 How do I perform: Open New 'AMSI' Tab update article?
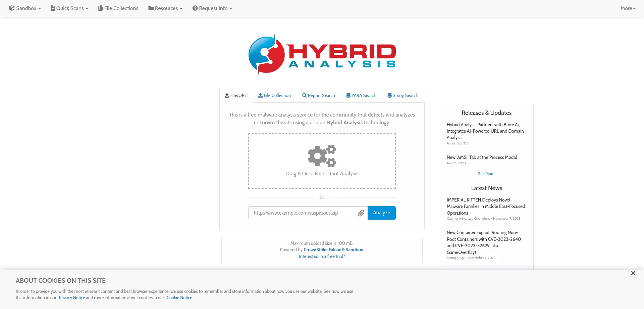[482, 157]
